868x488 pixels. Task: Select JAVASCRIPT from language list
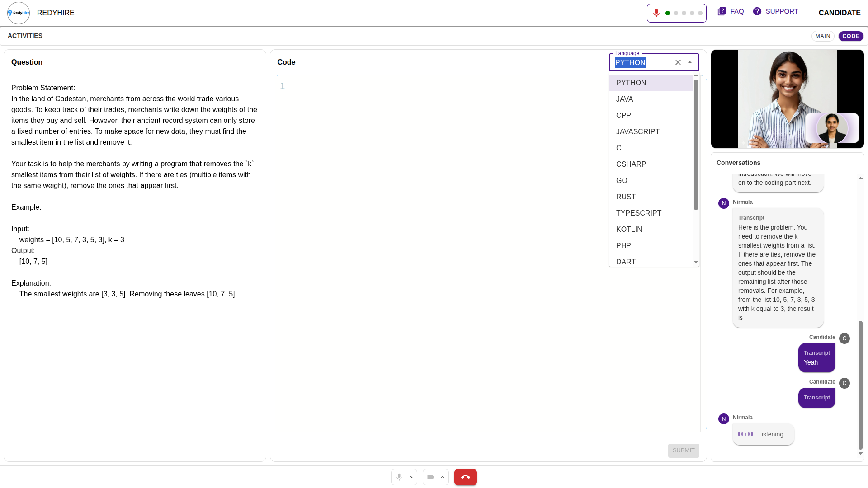[651, 132]
